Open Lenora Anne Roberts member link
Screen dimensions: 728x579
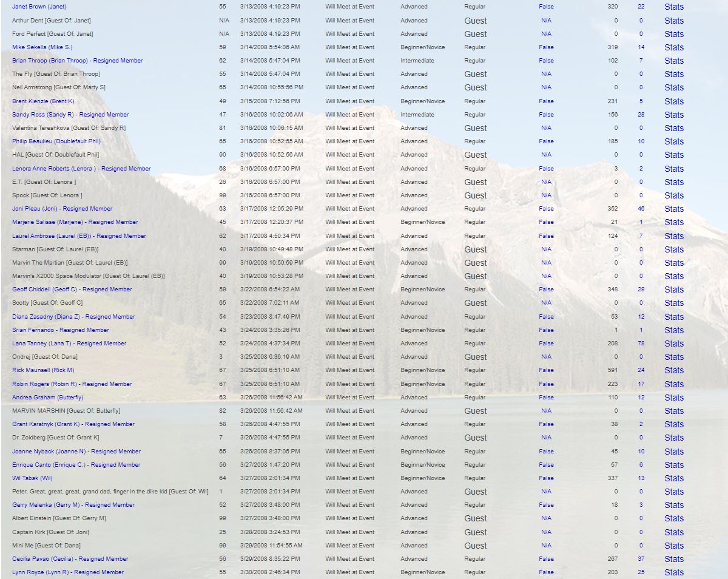coord(81,169)
